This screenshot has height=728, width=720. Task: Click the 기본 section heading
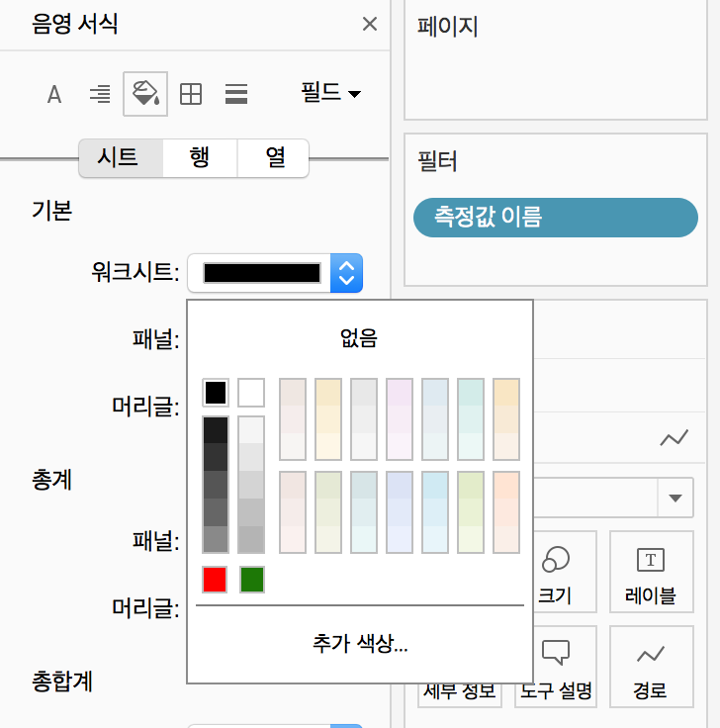52,211
